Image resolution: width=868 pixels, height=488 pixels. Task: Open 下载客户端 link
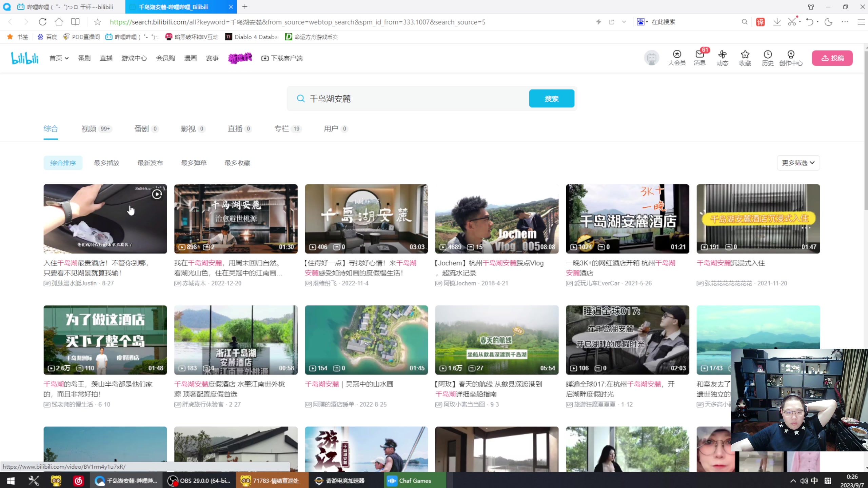[282, 58]
